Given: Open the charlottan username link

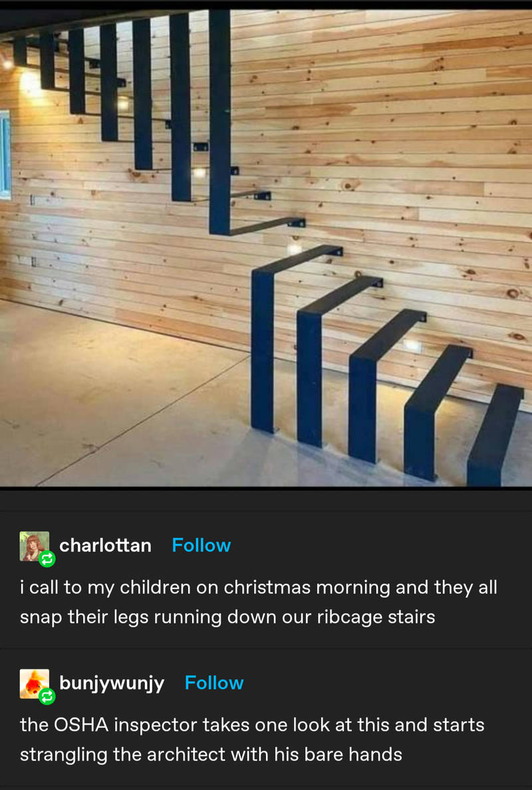Looking at the screenshot, I should [105, 545].
